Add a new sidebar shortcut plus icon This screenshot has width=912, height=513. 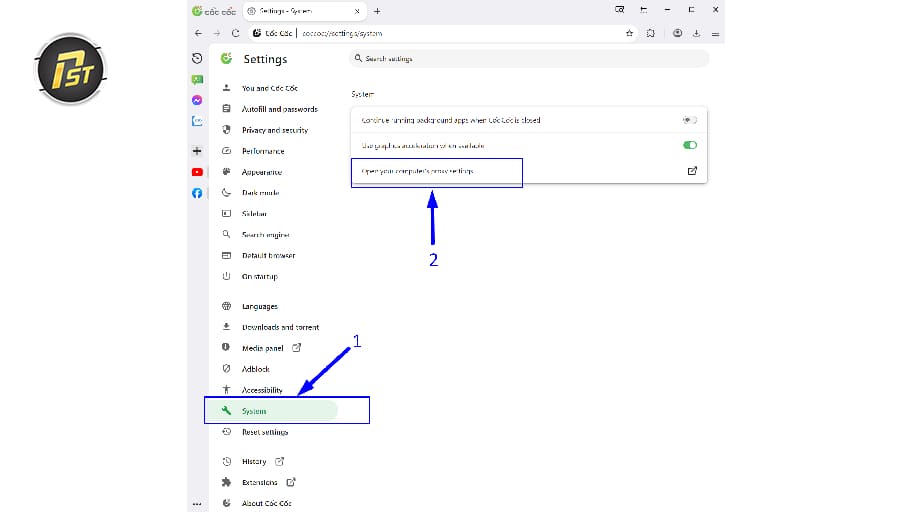tap(197, 151)
